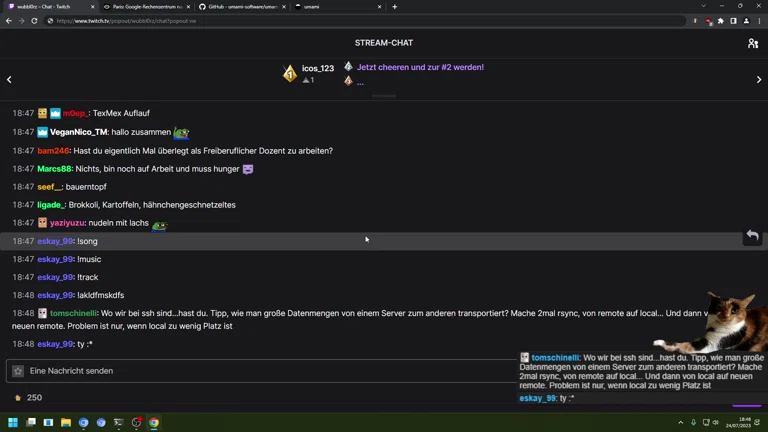
Task: Click icos_123's gold top cheerer badge
Action: point(290,73)
